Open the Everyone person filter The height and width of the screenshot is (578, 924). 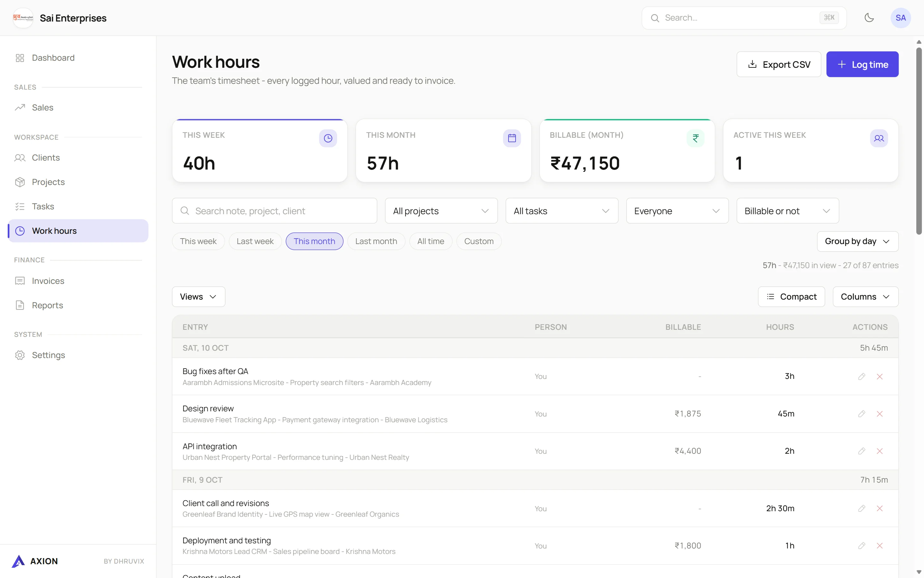[677, 211]
